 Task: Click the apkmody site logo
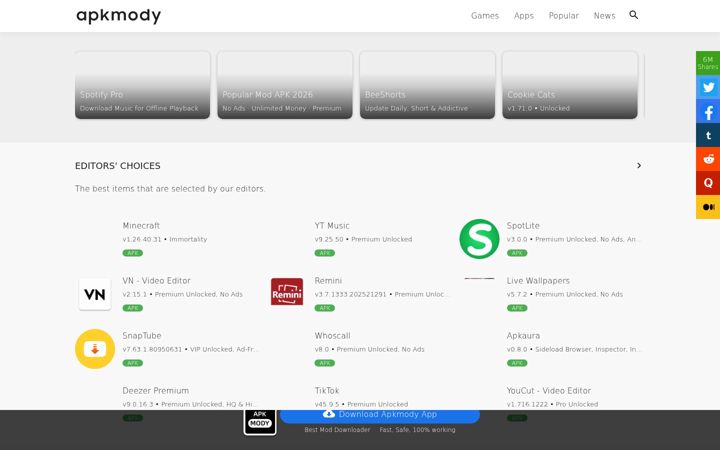coord(118,16)
